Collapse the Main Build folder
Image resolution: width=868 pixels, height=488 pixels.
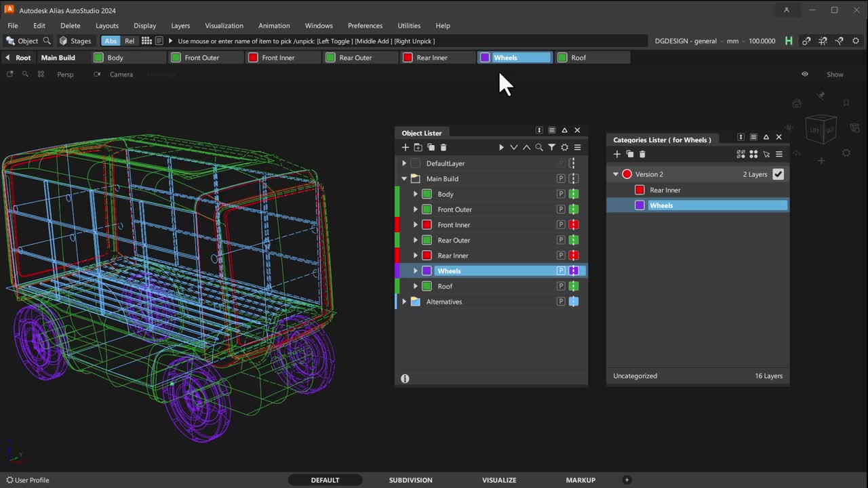click(x=404, y=179)
